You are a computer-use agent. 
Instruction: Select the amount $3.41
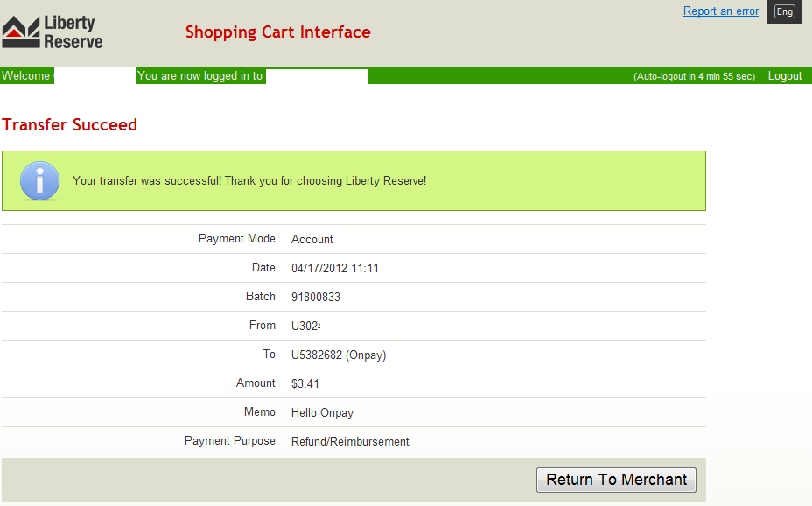305,383
